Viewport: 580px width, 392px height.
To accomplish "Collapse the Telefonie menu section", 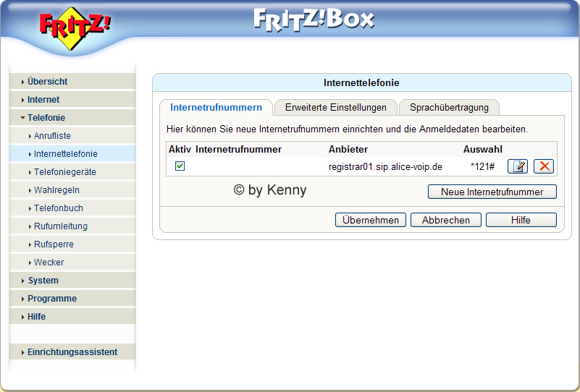I will point(46,117).
